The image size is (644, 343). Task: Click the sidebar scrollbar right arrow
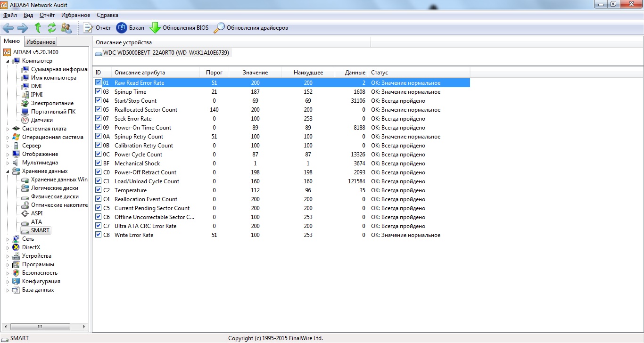84,327
